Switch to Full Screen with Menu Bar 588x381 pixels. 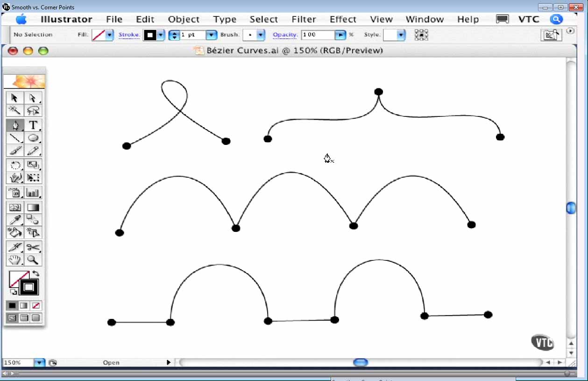pyautogui.click(x=24, y=318)
